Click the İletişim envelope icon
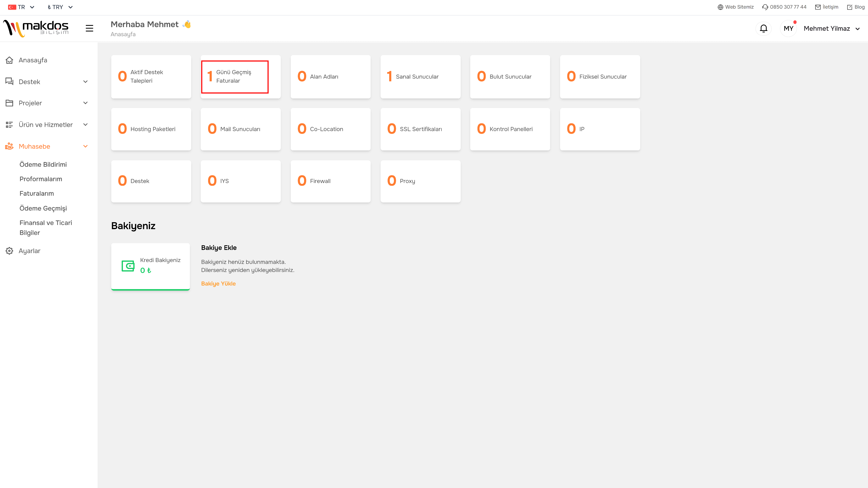This screenshot has height=488, width=868. 818,7
